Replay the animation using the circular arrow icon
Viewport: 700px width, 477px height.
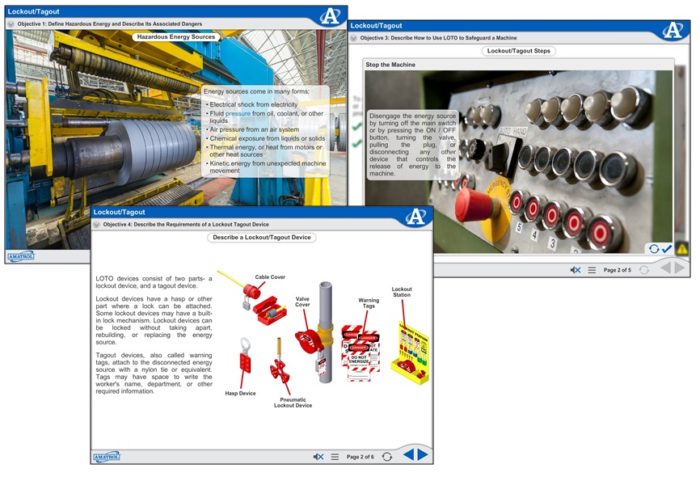(x=653, y=249)
